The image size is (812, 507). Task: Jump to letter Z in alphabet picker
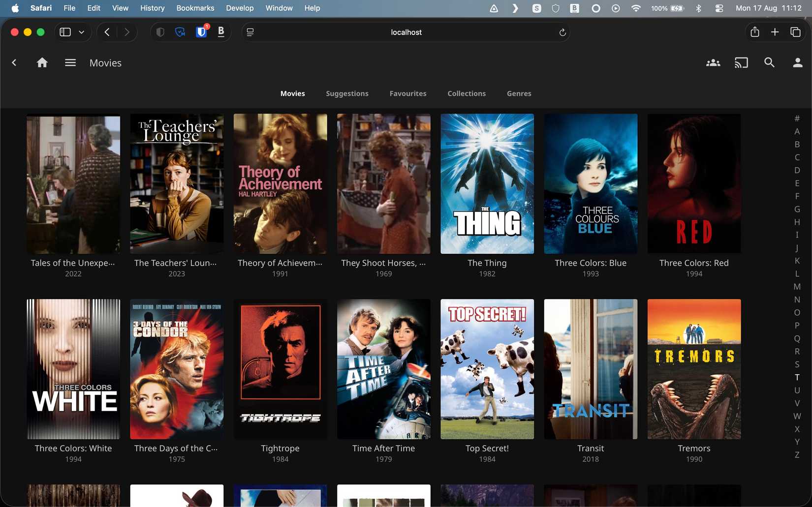pyautogui.click(x=797, y=455)
